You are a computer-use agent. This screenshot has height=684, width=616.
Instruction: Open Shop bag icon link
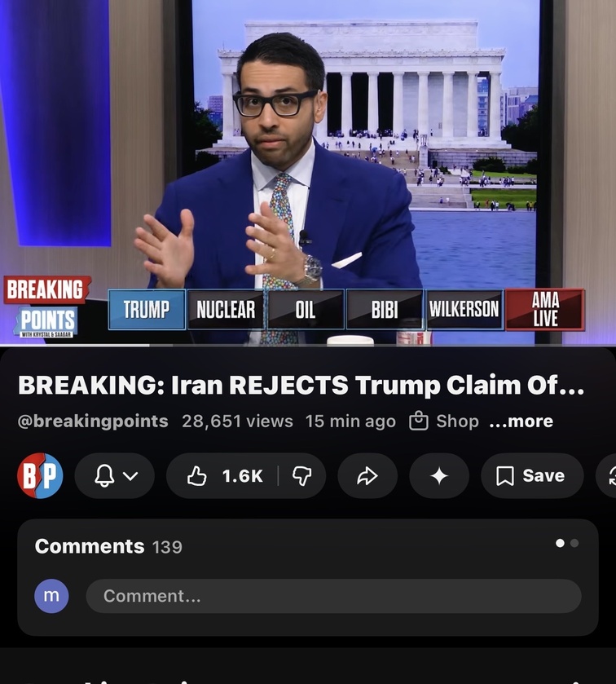coord(444,421)
